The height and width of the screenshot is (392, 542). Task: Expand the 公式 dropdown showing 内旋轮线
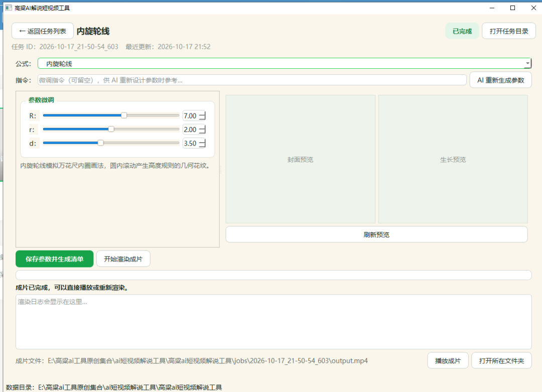(285, 64)
